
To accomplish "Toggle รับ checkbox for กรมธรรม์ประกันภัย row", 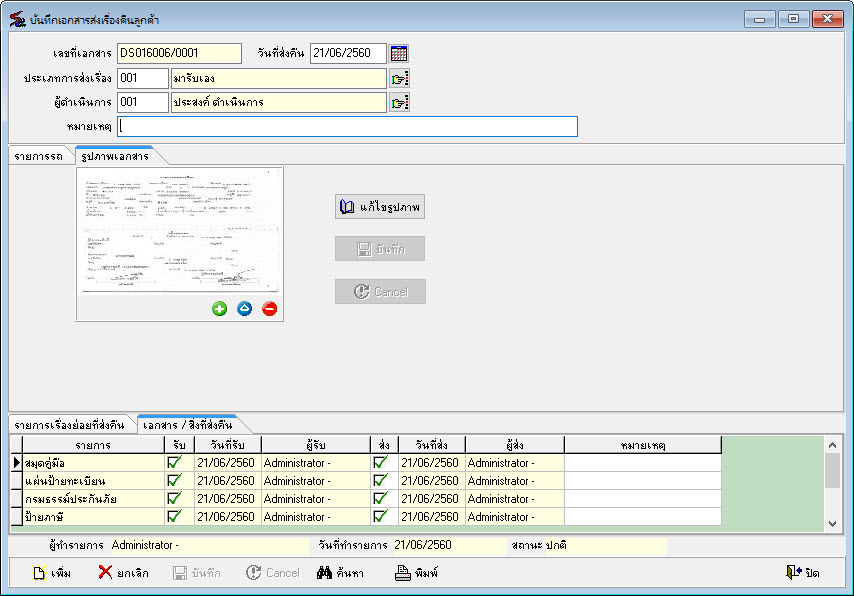I will point(174,499).
